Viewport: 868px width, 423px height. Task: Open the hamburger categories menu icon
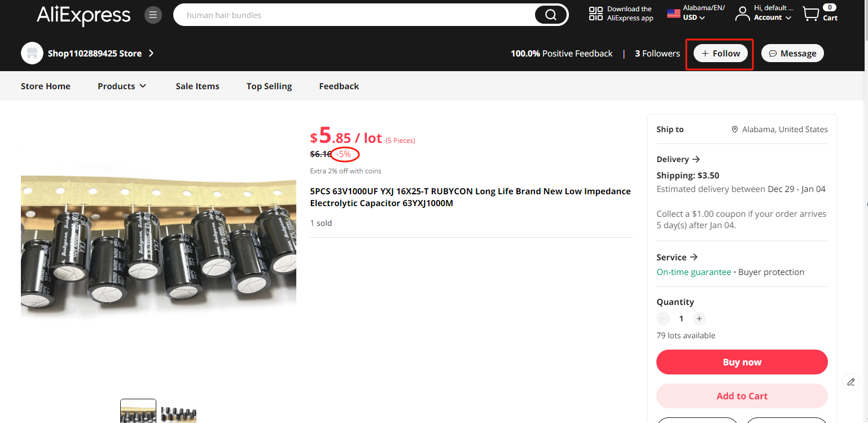[153, 15]
